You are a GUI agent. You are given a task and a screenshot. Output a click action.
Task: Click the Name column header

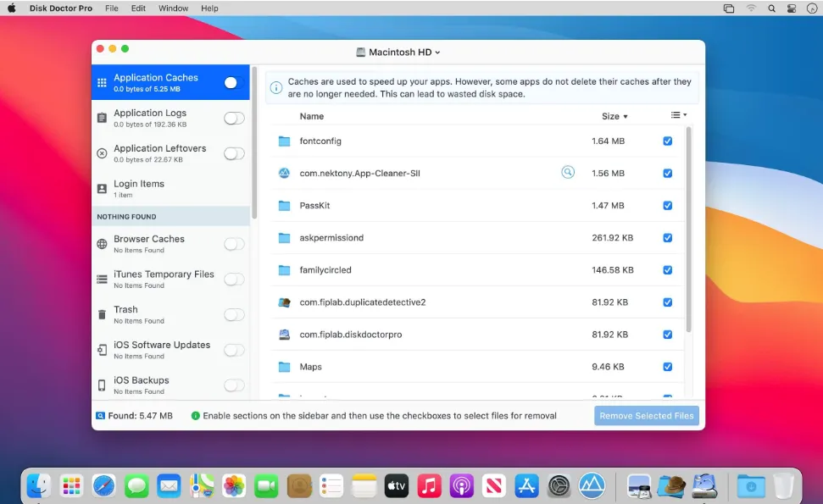pos(312,116)
